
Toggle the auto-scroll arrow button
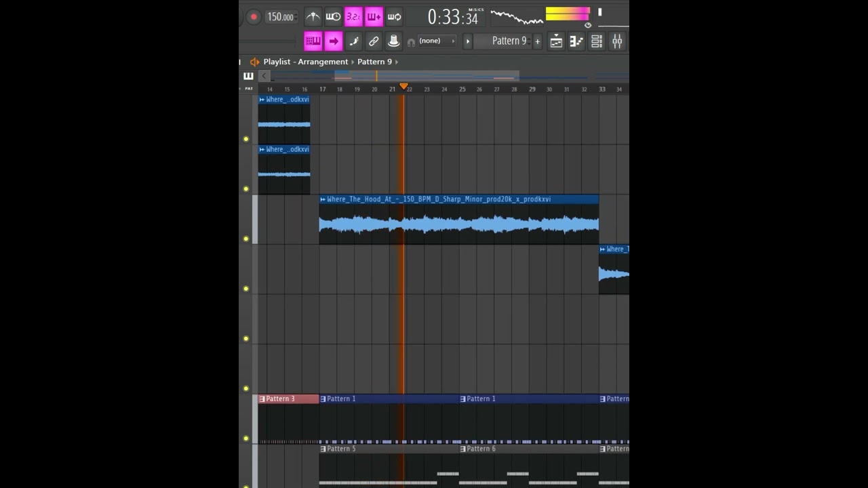pos(333,41)
